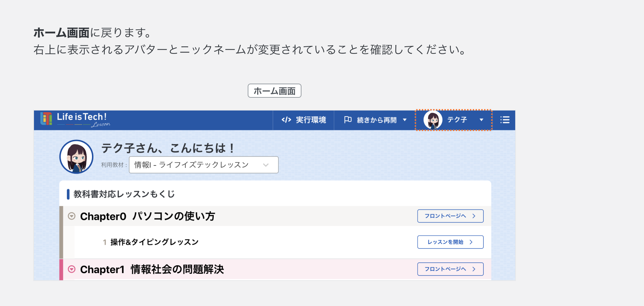Open the 利用教材 material select box
The width and height of the screenshot is (644, 306).
(x=204, y=165)
